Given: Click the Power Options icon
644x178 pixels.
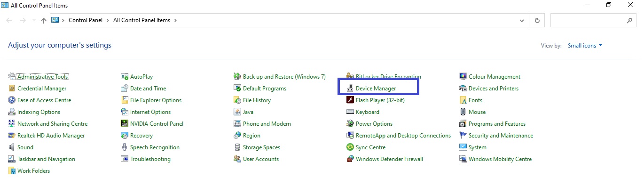Looking at the screenshot, I should (350, 124).
